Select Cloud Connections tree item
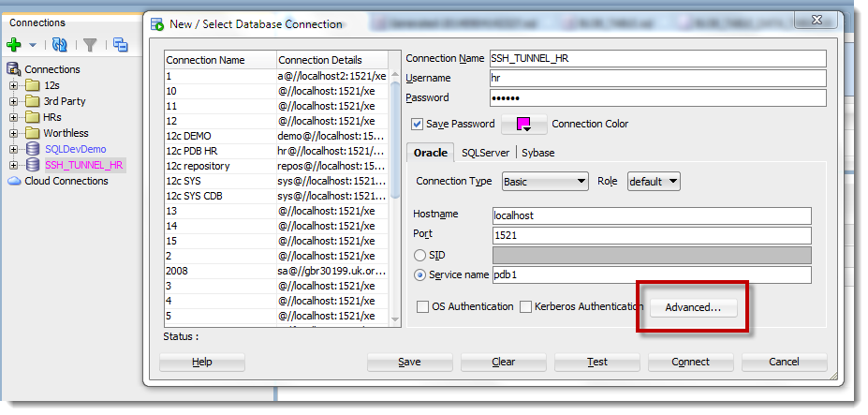The width and height of the screenshot is (868, 415). click(66, 181)
